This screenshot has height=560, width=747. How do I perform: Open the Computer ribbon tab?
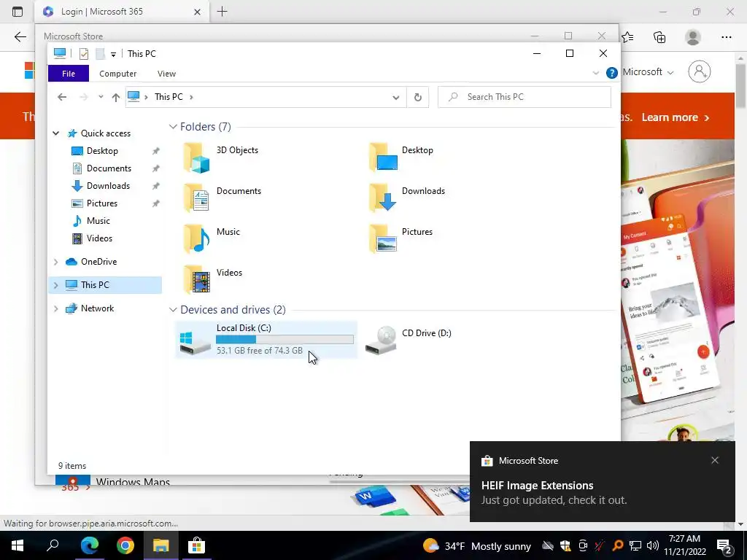tap(117, 74)
